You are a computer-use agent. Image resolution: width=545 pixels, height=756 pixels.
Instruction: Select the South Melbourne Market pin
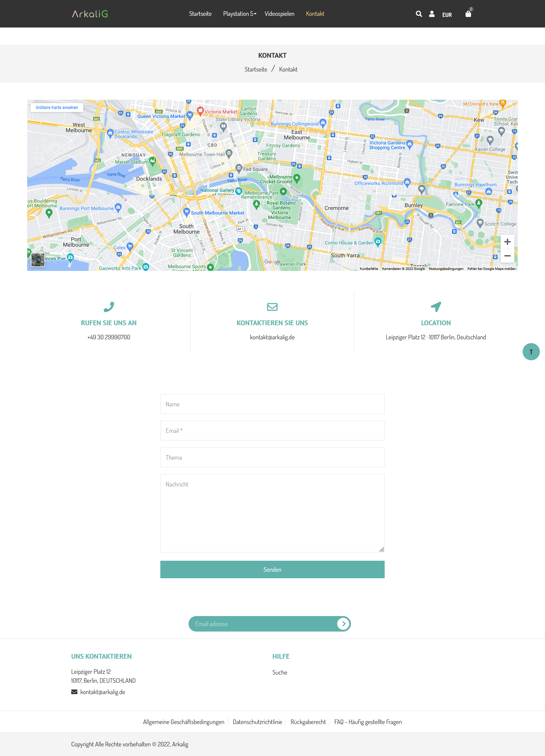[x=186, y=212]
